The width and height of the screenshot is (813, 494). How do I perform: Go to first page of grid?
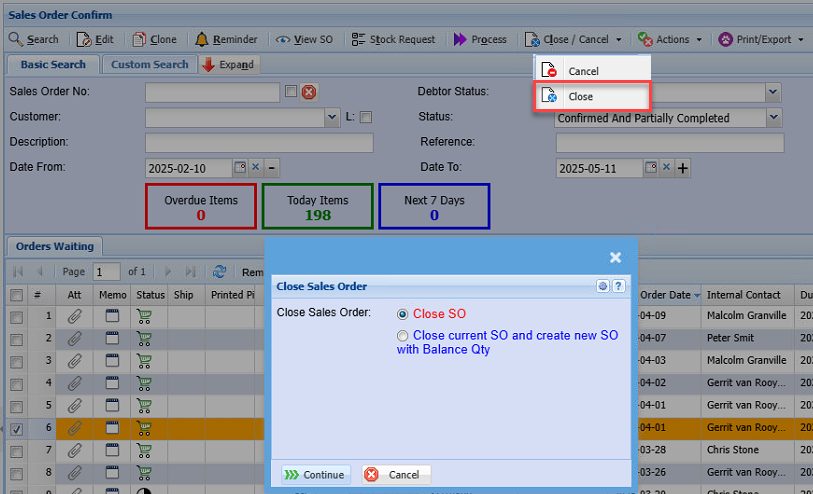coord(18,272)
